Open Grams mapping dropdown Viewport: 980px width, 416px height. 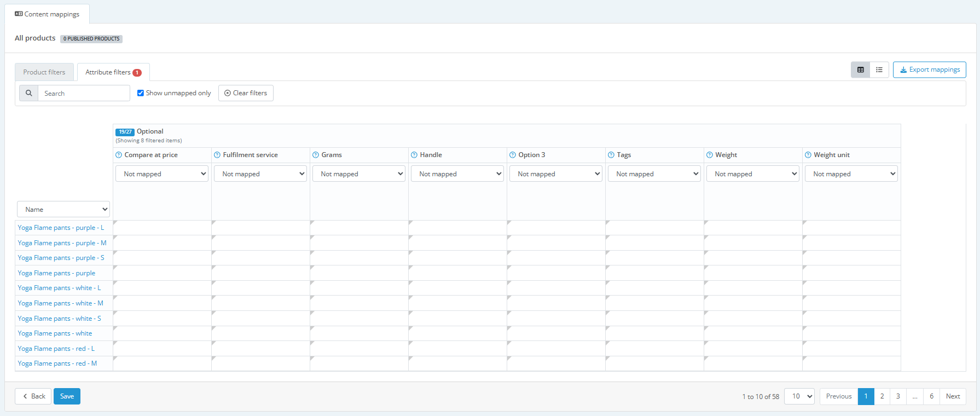click(359, 174)
